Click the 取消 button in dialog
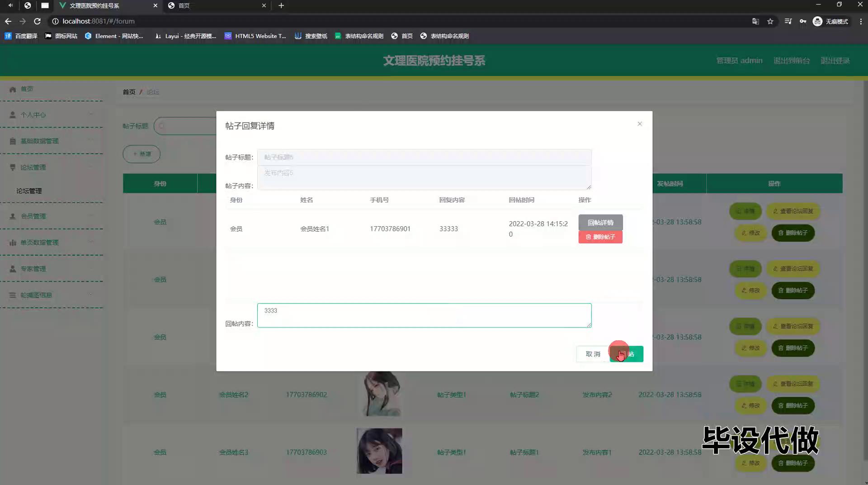This screenshot has width=868, height=485. [x=592, y=354]
